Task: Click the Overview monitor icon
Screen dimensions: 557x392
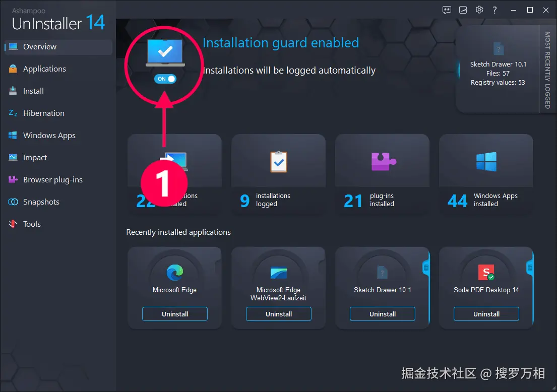Action: pos(13,47)
